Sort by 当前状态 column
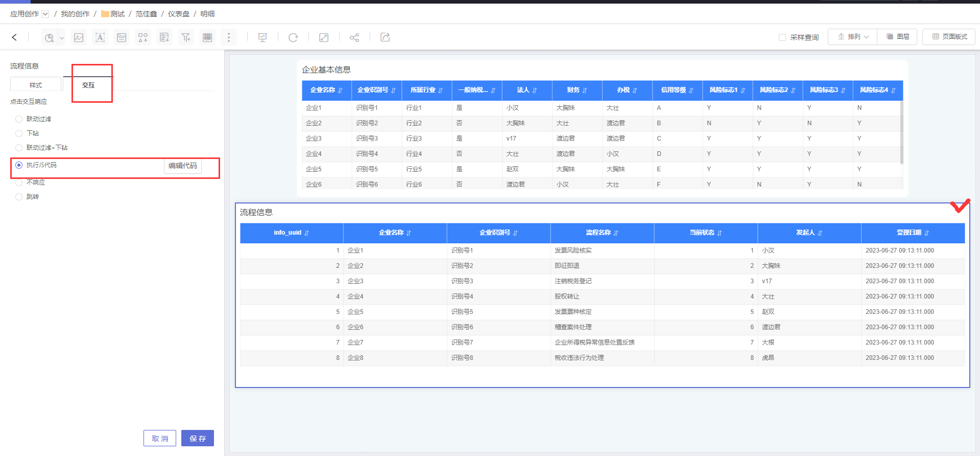This screenshot has width=980, height=456. 719,233
